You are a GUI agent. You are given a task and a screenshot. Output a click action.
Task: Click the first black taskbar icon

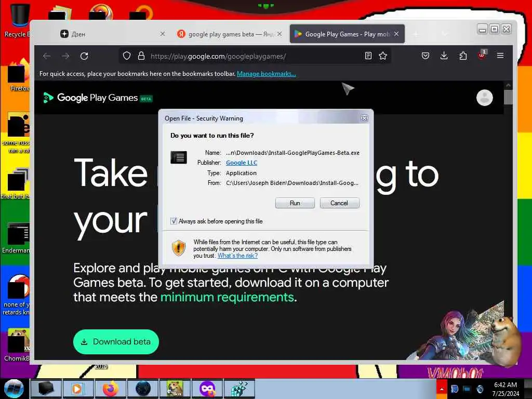pos(46,389)
